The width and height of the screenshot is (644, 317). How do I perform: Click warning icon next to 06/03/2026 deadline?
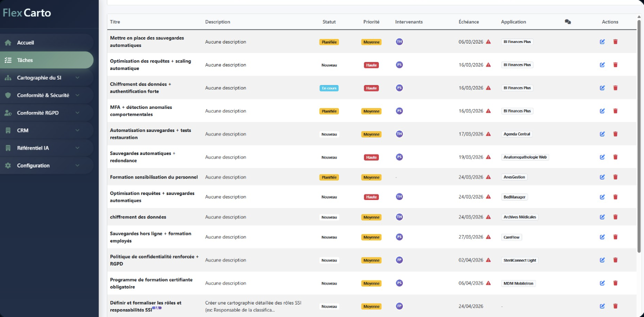coord(488,42)
